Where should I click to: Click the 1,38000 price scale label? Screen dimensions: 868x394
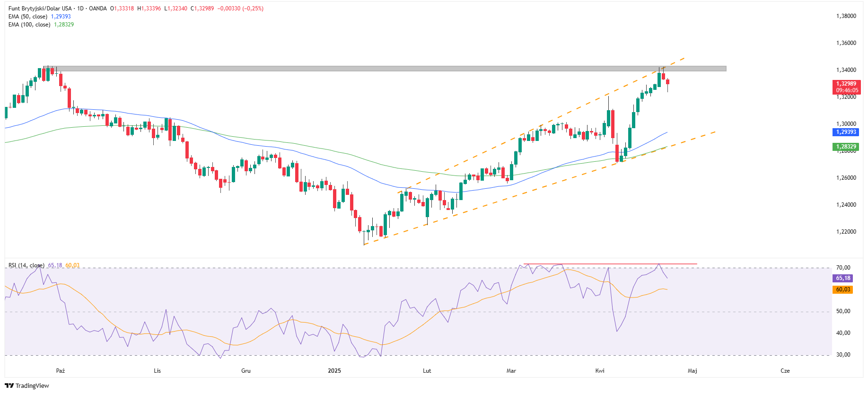[846, 16]
